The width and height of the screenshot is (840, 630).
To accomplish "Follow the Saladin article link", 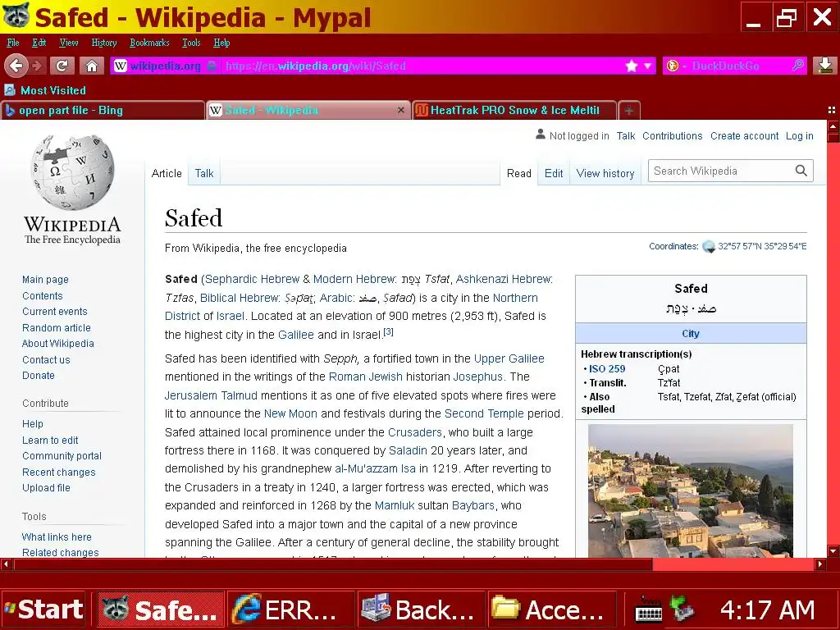I will [408, 450].
